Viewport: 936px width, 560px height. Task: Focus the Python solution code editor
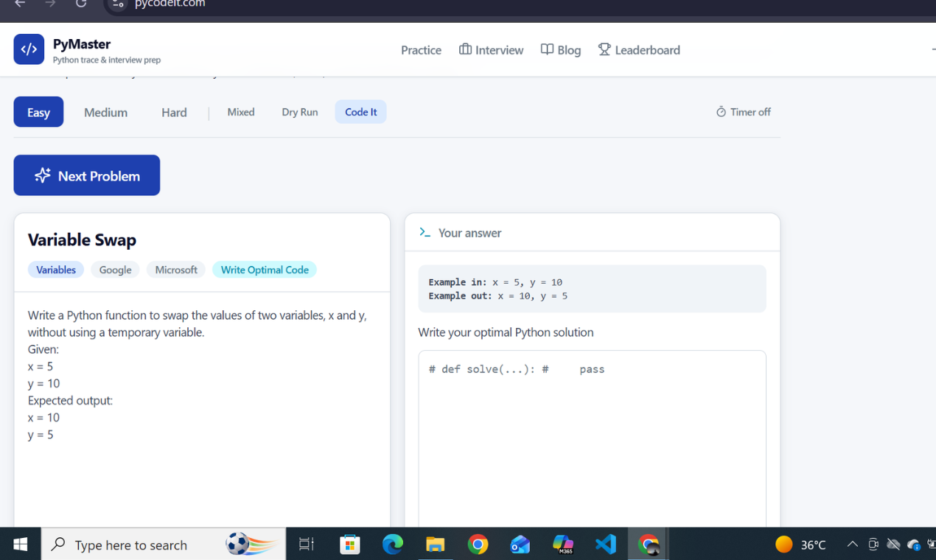point(592,438)
